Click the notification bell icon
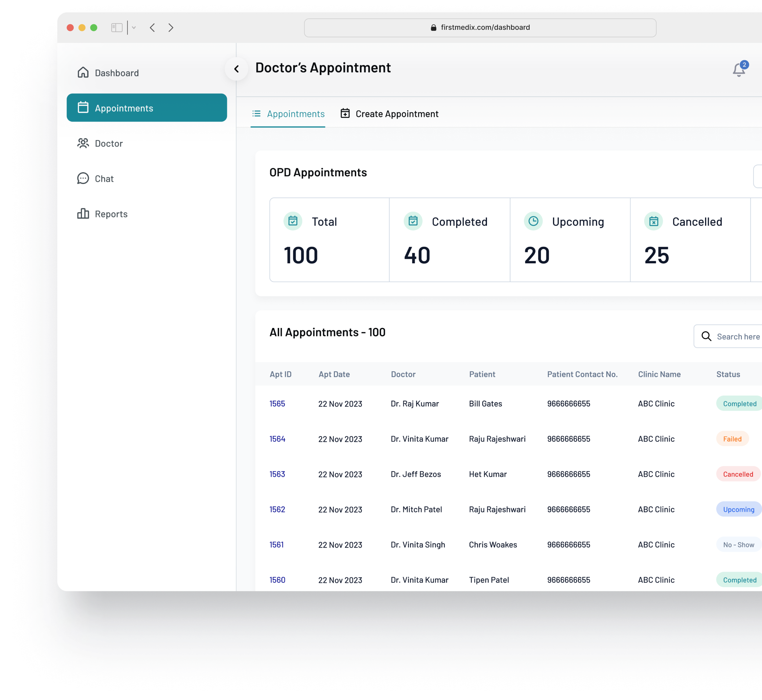762x700 pixels. point(738,70)
